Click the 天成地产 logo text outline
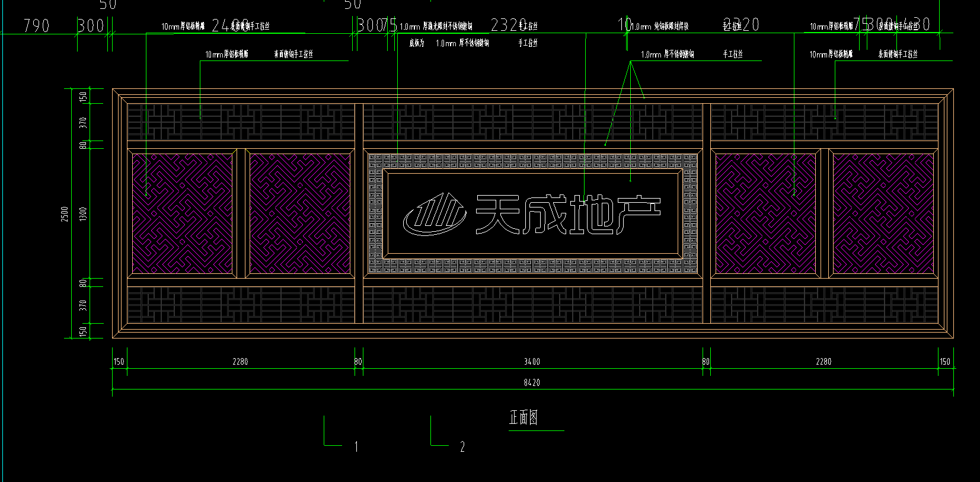 tap(568, 214)
